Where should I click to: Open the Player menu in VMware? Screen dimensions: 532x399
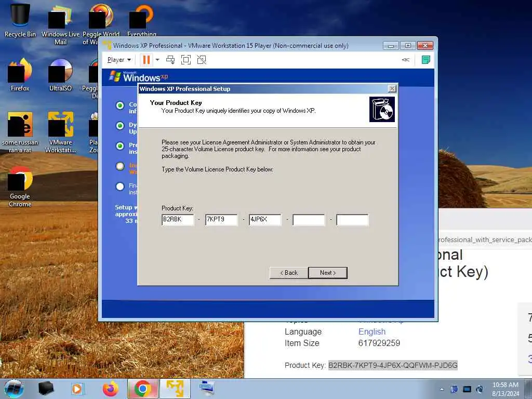point(119,60)
